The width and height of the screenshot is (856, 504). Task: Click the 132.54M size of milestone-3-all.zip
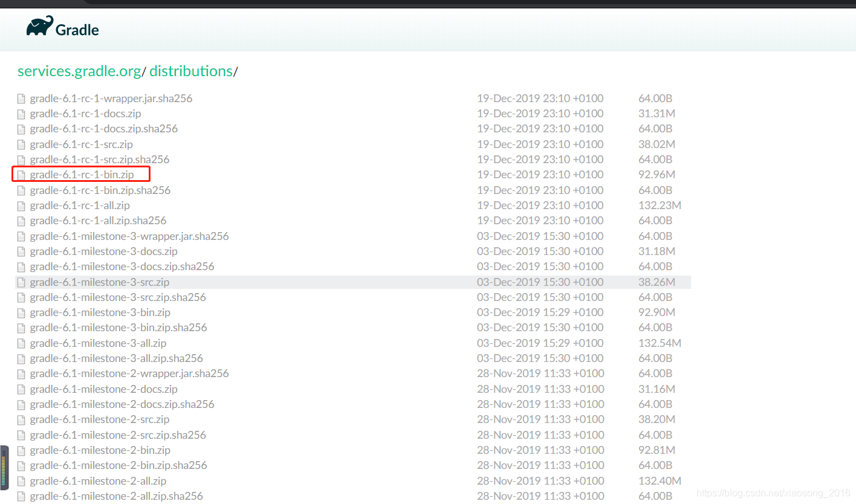tap(660, 343)
